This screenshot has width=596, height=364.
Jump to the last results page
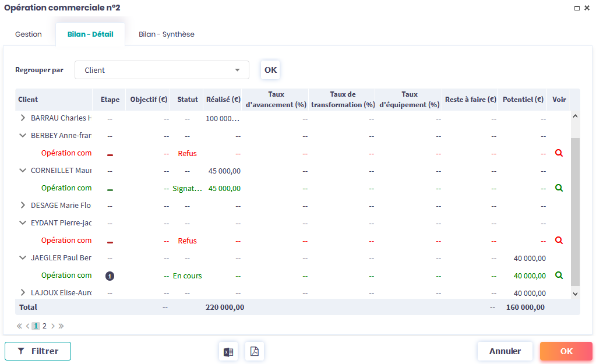click(61, 326)
